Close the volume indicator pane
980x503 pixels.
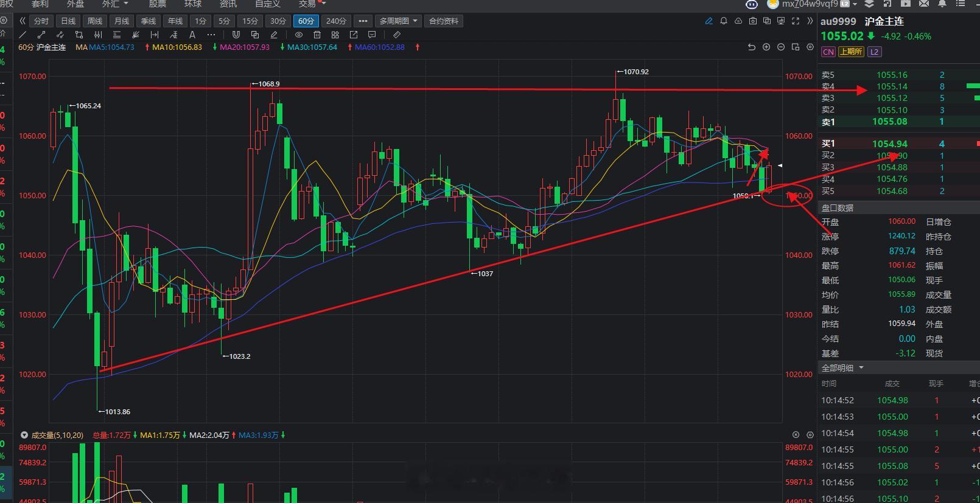point(796,435)
